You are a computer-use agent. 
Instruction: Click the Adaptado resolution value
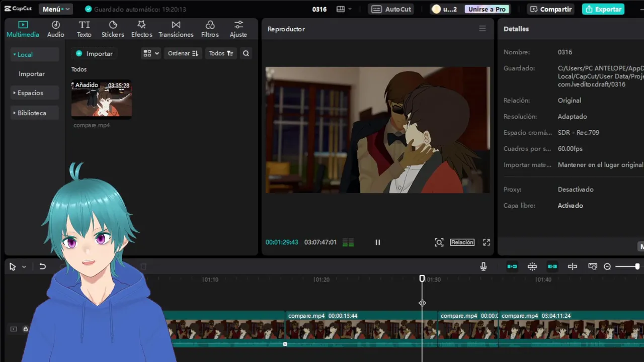pos(573,117)
